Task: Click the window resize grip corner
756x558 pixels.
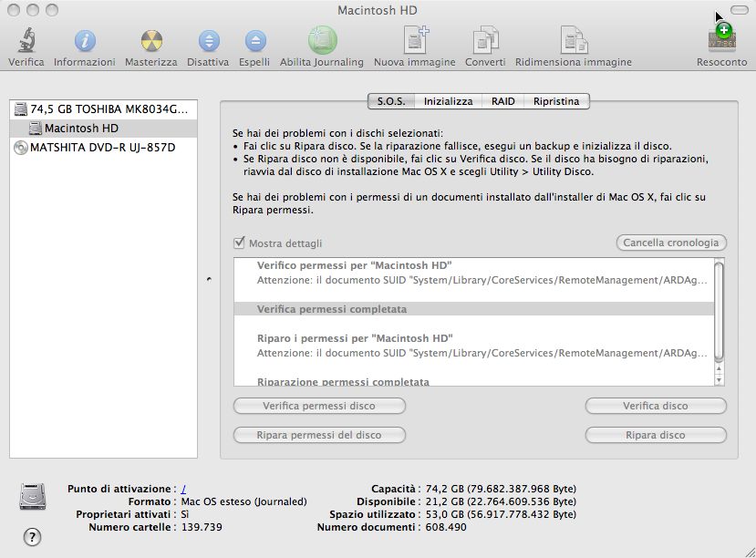Action: click(750, 553)
